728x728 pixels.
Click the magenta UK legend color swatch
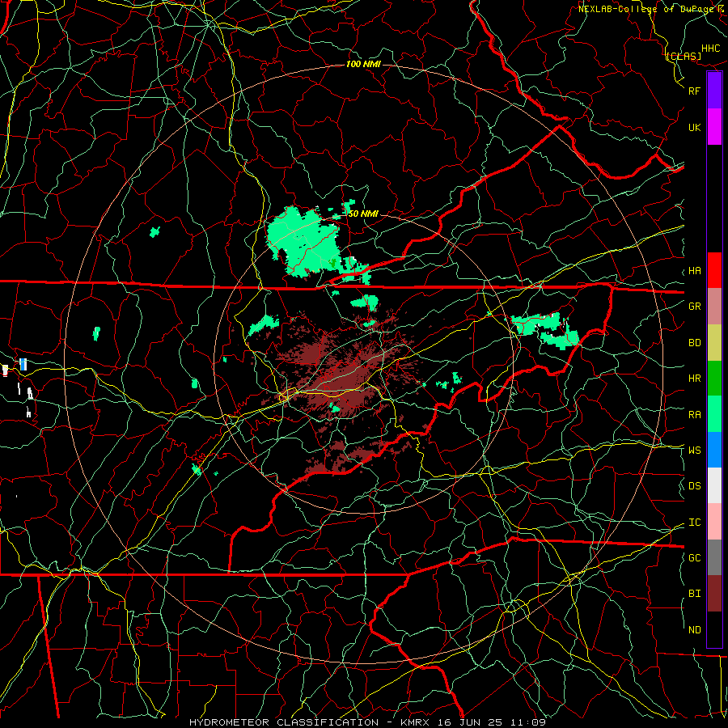(x=714, y=127)
